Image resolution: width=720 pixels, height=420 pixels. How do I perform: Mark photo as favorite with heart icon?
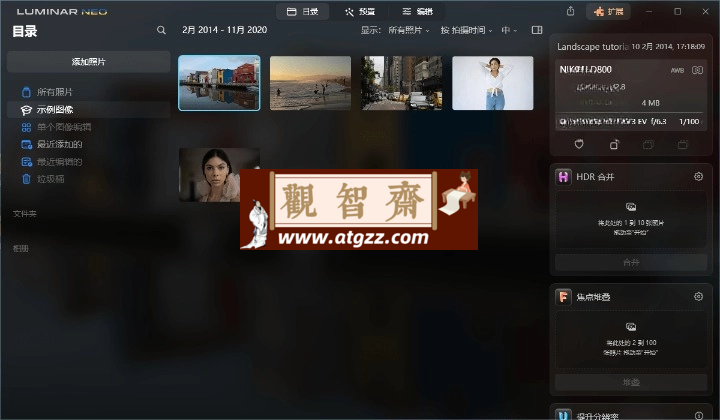[x=579, y=145]
